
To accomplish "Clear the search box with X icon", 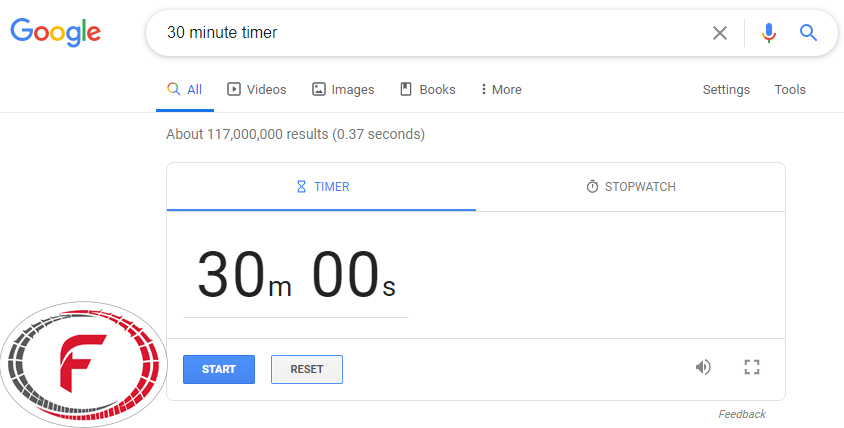I will tap(720, 33).
